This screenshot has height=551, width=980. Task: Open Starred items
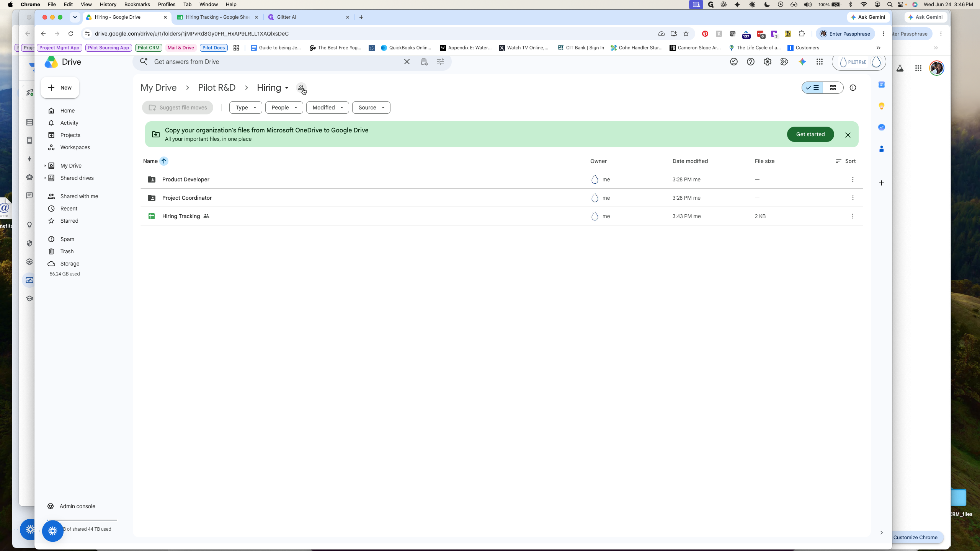(69, 221)
